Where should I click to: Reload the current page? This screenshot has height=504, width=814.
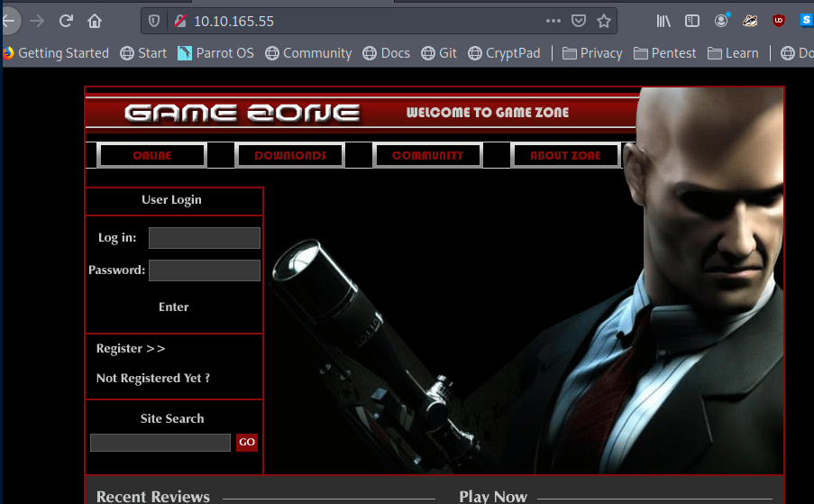point(66,21)
